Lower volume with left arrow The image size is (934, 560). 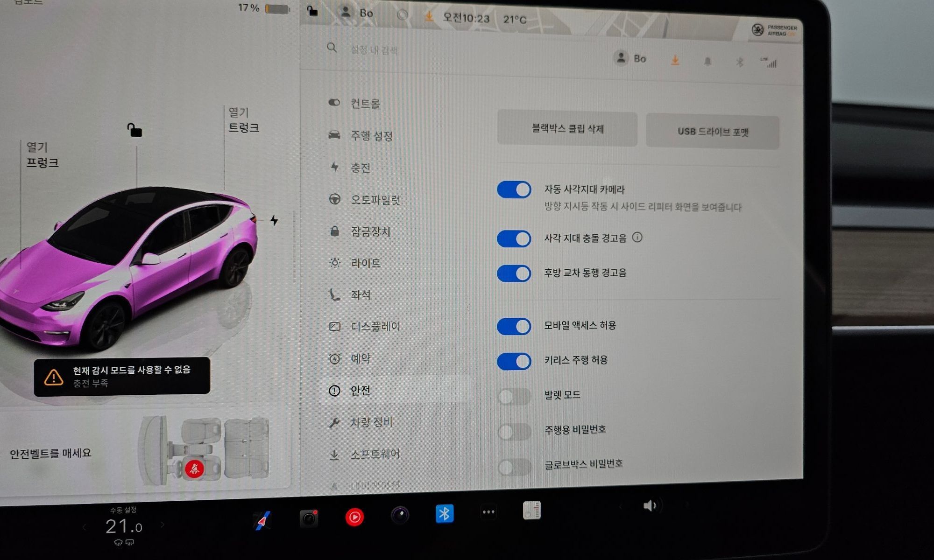pyautogui.click(x=621, y=506)
